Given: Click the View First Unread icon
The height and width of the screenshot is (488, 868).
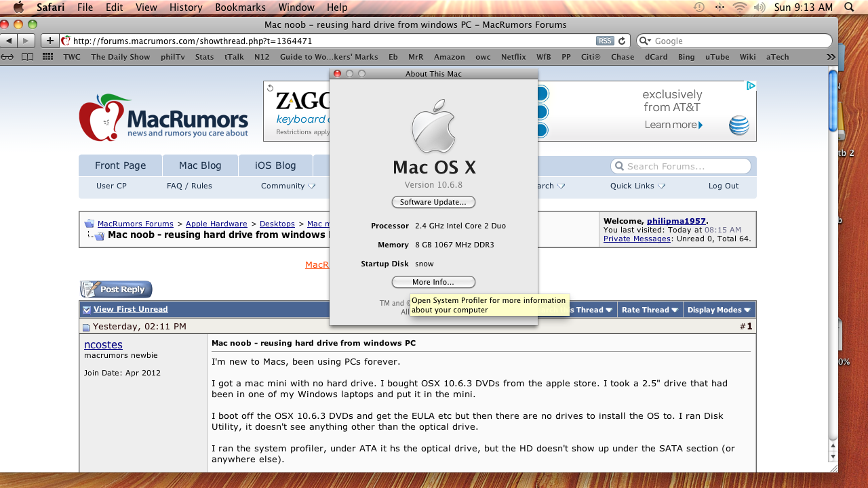Looking at the screenshot, I should coord(87,310).
